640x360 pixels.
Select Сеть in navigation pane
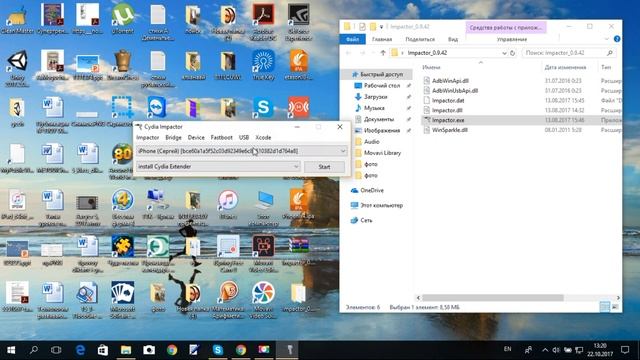click(366, 220)
